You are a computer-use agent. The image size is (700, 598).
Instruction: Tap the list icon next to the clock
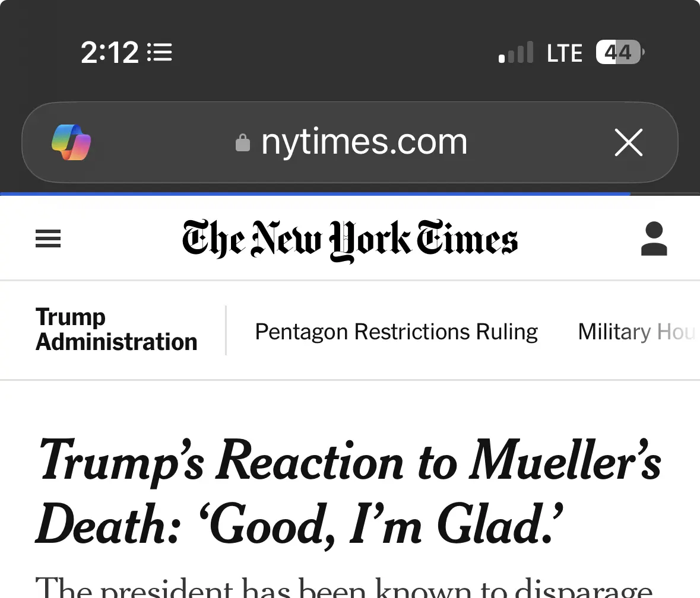point(159,53)
